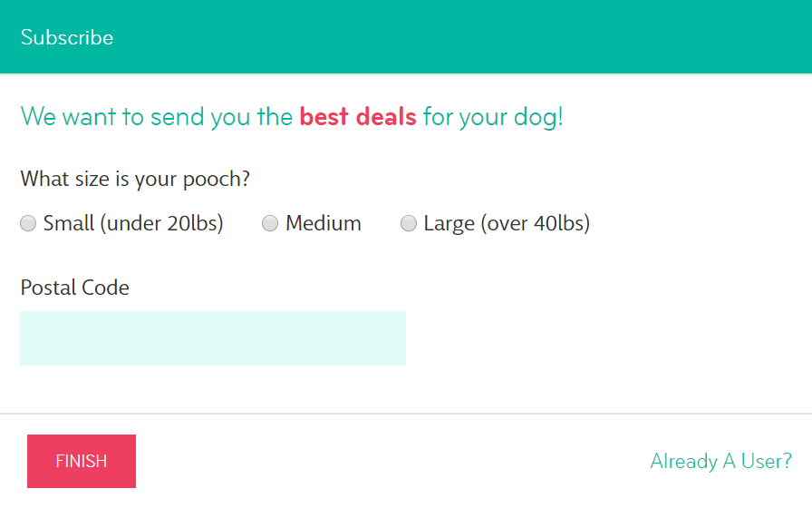Click the divider line above FINISH
This screenshot has height=508, width=812.
coord(406,414)
